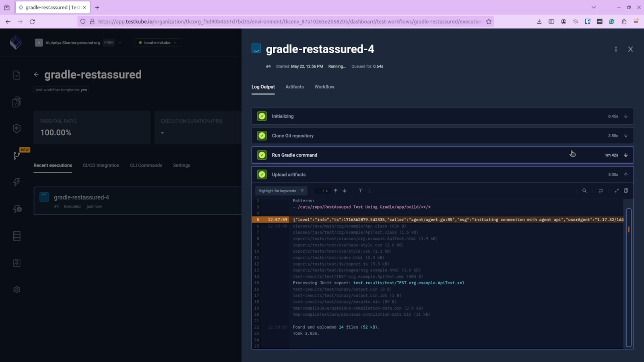Open the Bitwarden extension icon
Viewport: 644px width, 362px height.
point(588,22)
